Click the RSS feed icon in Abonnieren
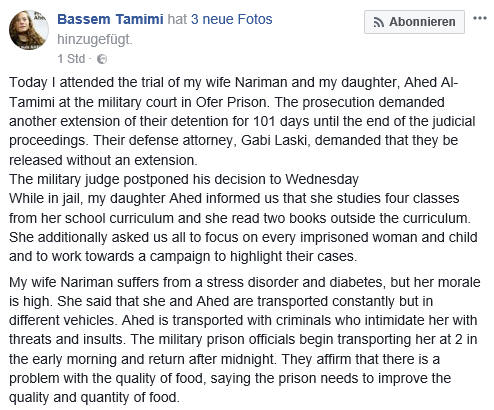The height and width of the screenshot is (410, 494). coord(379,22)
